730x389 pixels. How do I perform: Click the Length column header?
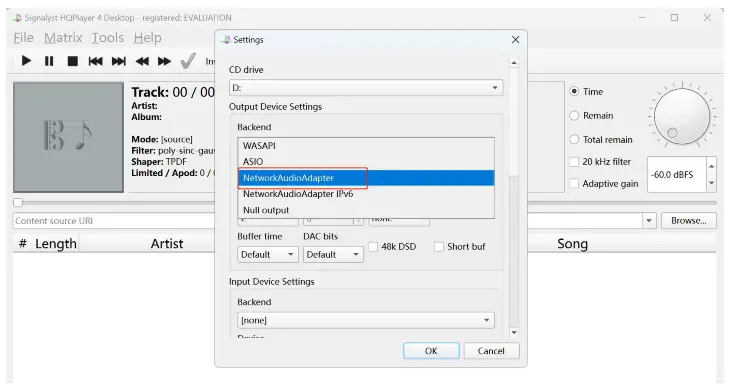click(55, 244)
